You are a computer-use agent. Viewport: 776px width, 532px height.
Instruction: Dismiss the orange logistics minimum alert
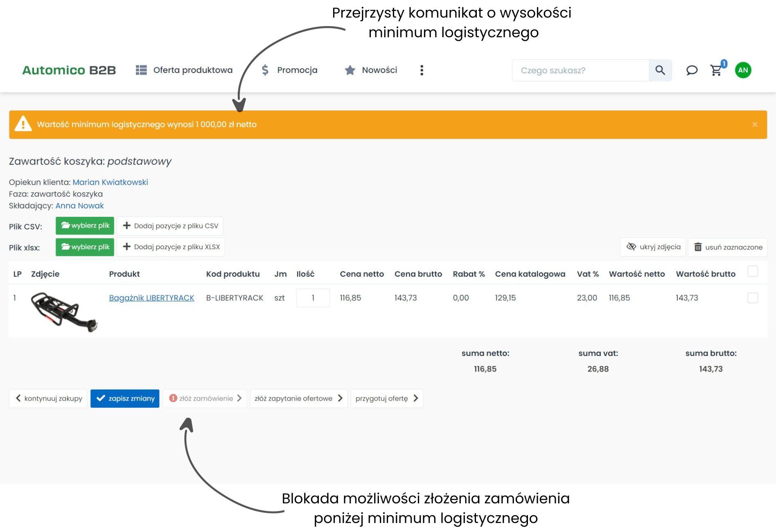pos(755,124)
